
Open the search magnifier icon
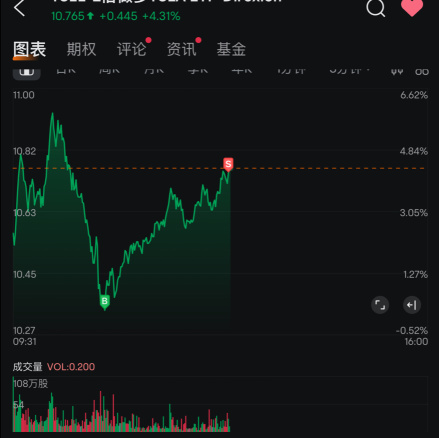point(376,7)
